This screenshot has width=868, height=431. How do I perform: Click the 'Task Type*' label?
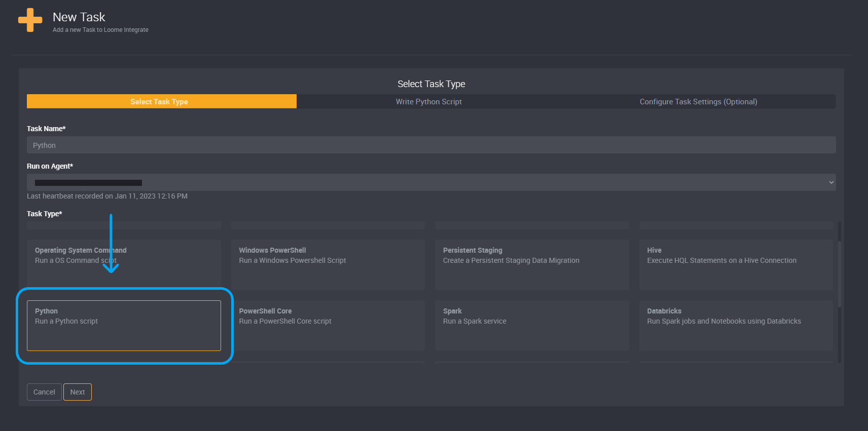tap(44, 214)
